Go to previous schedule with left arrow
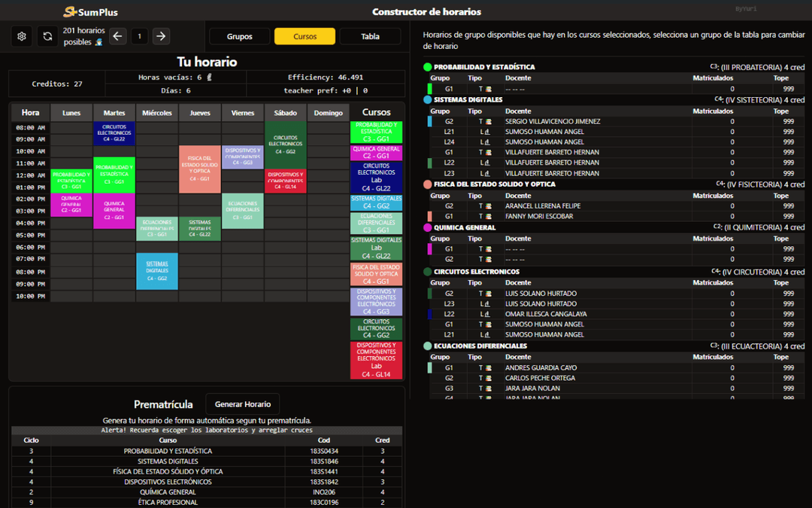Screen dimensions: 812x508 118,36
